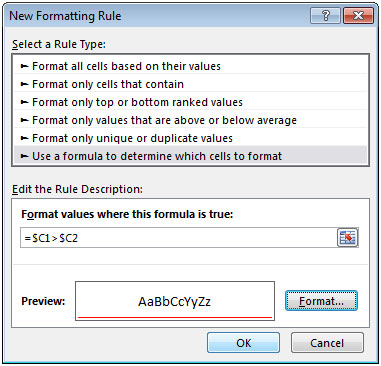This screenshot has width=381, height=366.
Task: Cancel the new formatting rule
Action: point(327,343)
